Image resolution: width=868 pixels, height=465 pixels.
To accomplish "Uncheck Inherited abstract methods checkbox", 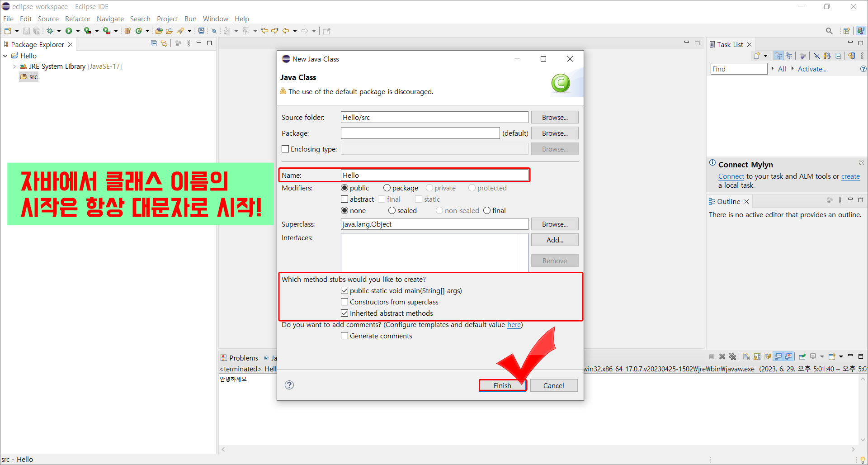I will click(x=344, y=313).
